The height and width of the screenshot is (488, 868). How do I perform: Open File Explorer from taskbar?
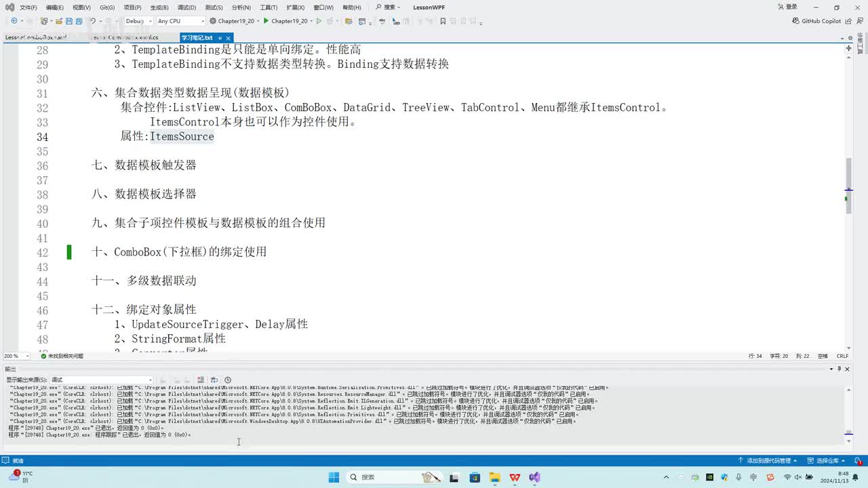(494, 477)
